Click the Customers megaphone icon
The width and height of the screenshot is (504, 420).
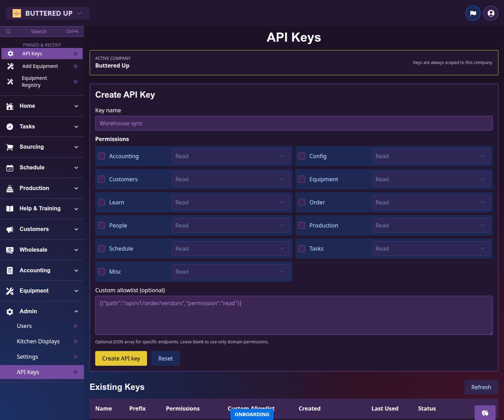coord(10,229)
